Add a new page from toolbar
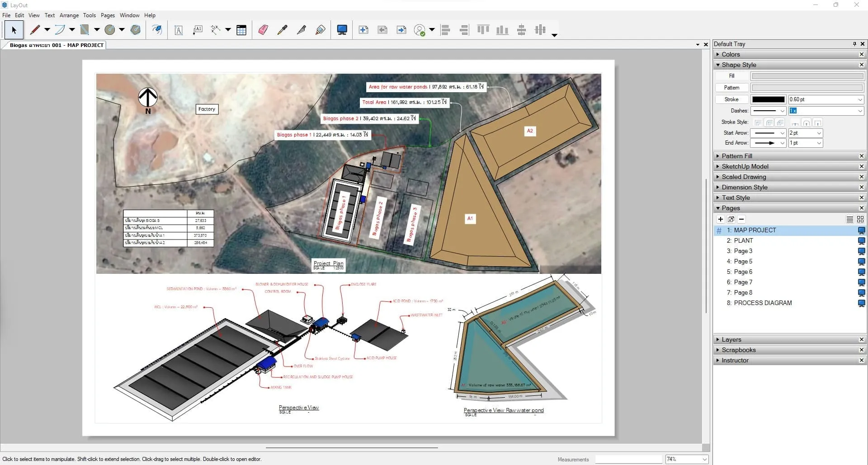This screenshot has height=465, width=868. [363, 30]
